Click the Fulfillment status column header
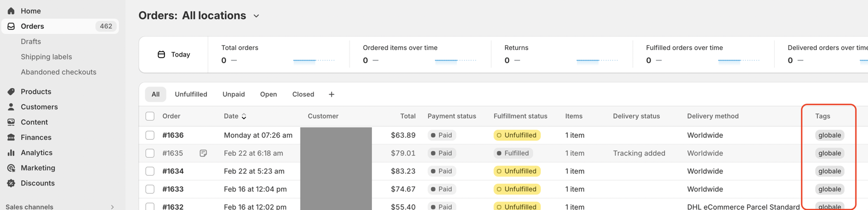This screenshot has width=868, height=210. [520, 116]
